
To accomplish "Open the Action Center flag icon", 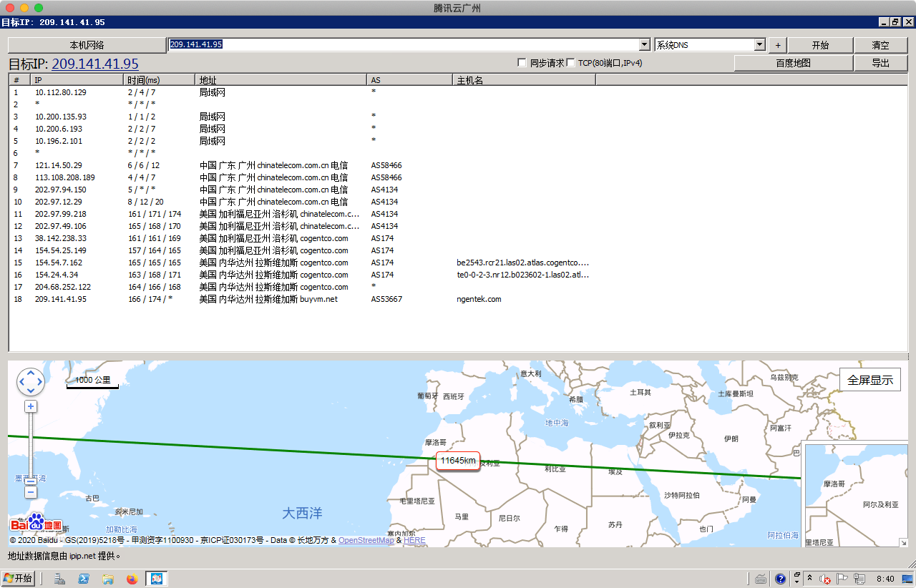I will tap(843, 579).
